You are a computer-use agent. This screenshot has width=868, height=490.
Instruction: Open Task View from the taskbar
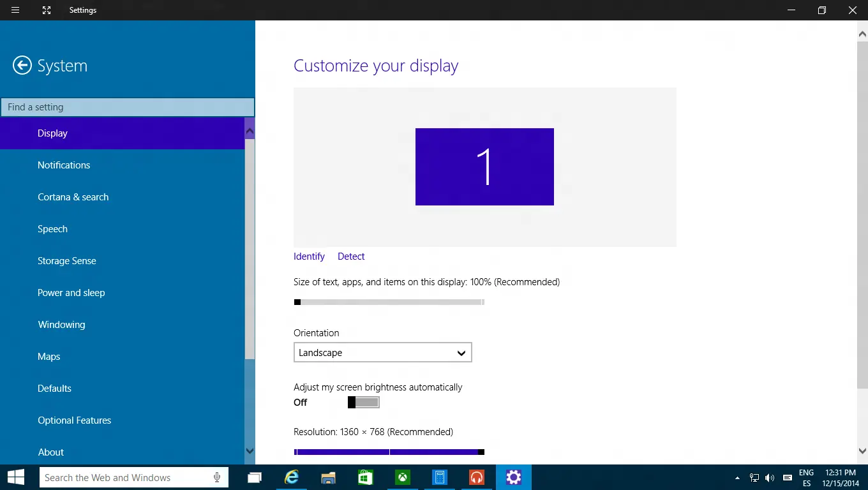[254, 477]
